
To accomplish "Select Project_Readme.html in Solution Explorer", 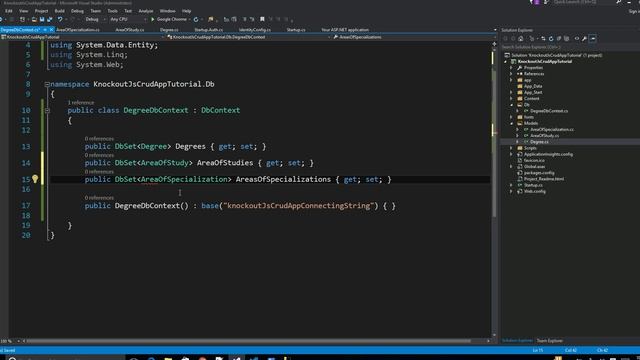I will pyautogui.click(x=544, y=179).
